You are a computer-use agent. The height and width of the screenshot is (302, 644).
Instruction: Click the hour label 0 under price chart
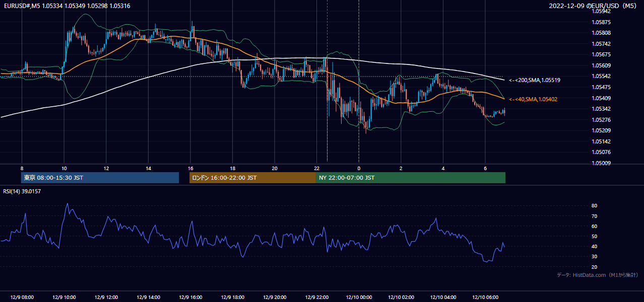(359, 168)
